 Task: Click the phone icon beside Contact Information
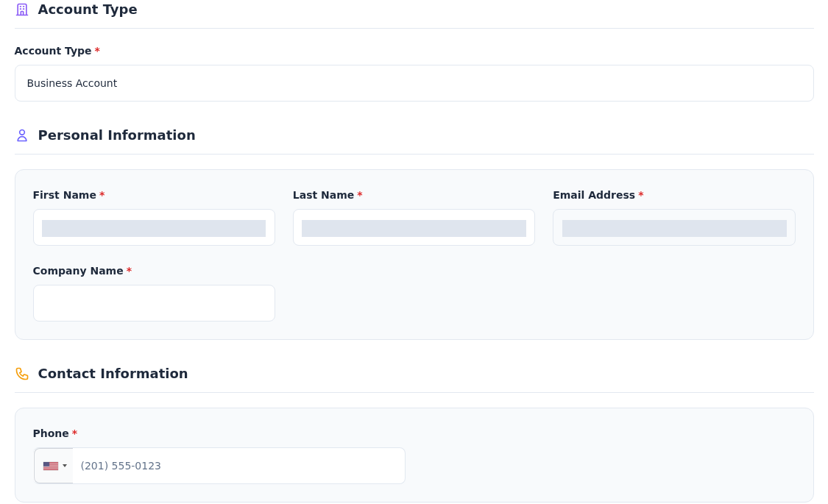point(21,374)
